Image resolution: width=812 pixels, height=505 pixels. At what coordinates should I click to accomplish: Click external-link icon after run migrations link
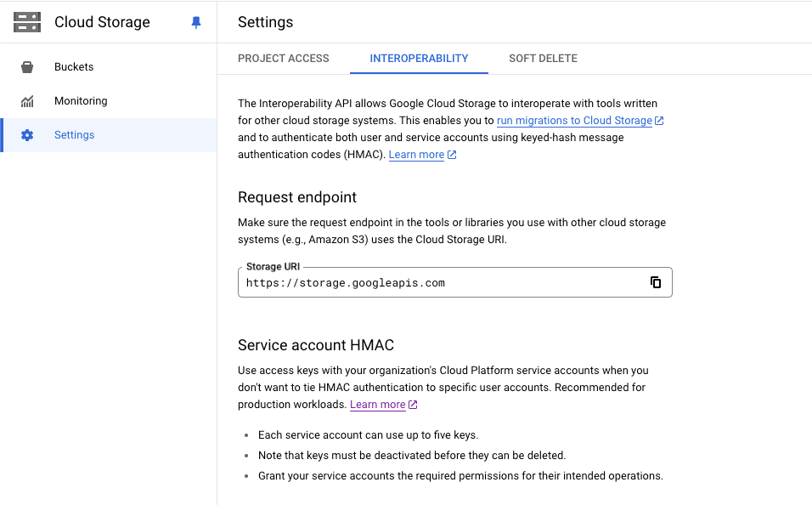click(660, 121)
